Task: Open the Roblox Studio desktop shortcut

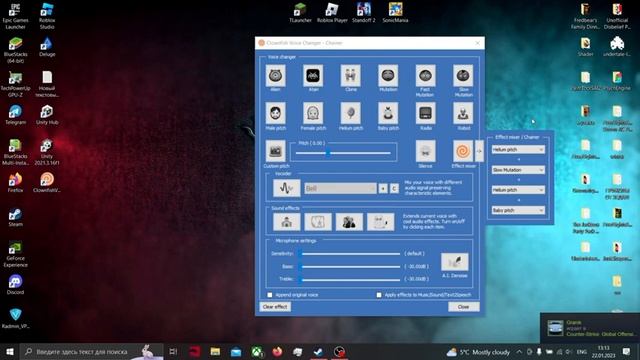Action: [47, 16]
